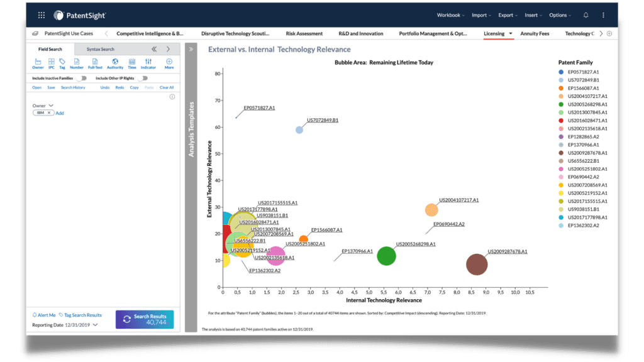Add an Indicator search field
The image size is (644, 362).
(x=148, y=63)
